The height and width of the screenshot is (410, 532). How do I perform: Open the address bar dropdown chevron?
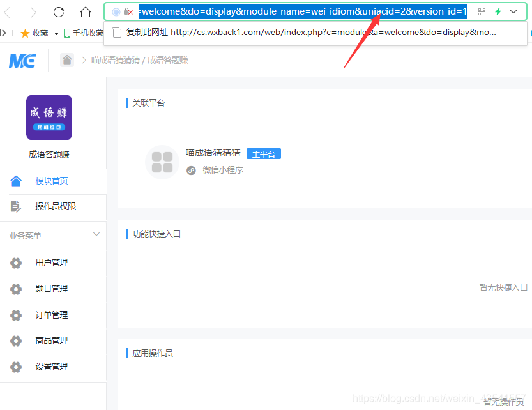point(513,11)
